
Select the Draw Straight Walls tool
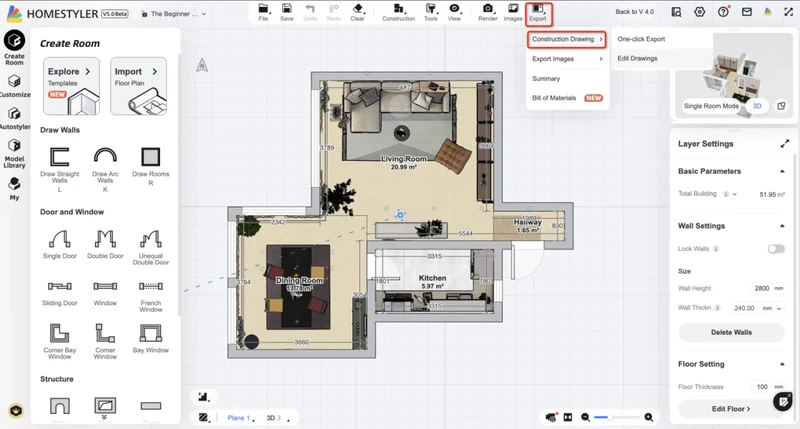[x=60, y=158]
